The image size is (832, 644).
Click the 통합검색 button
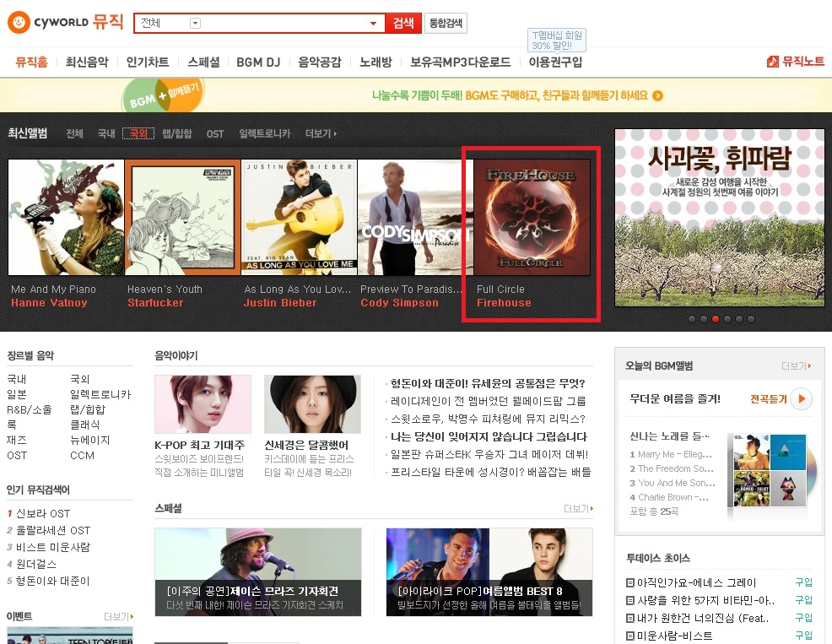pyautogui.click(x=446, y=23)
